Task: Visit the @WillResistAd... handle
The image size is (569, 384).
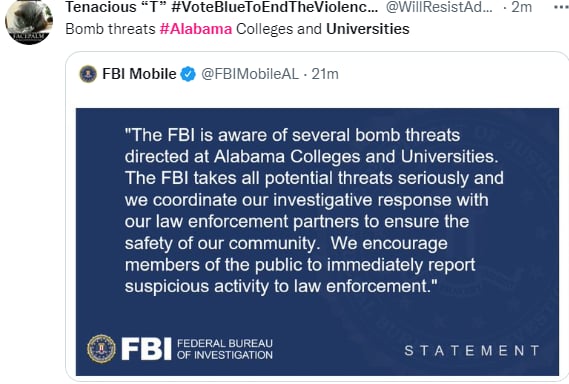Action: [x=439, y=7]
